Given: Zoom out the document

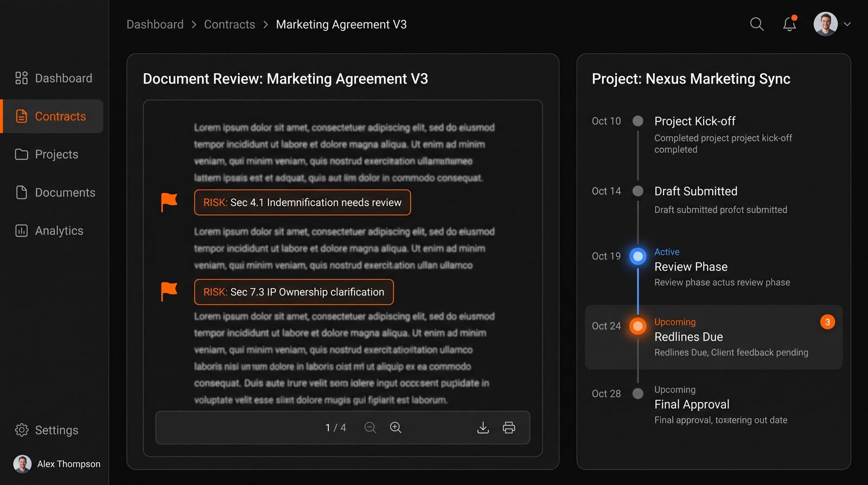Looking at the screenshot, I should tap(370, 427).
